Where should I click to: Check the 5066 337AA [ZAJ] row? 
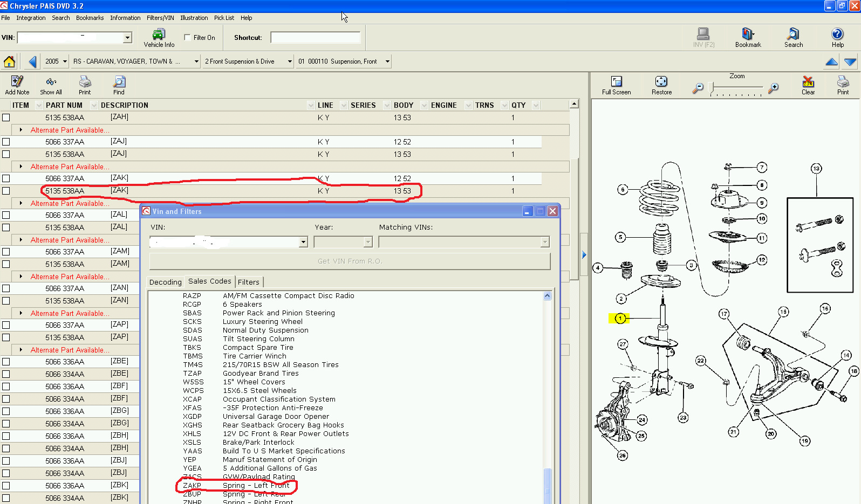click(x=6, y=142)
